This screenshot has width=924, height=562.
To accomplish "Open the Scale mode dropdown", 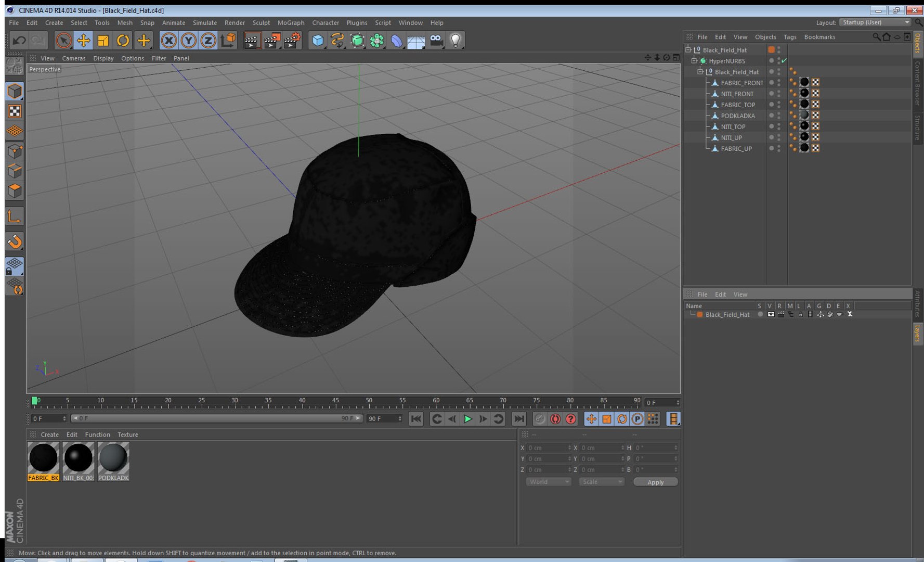I will pos(601,482).
